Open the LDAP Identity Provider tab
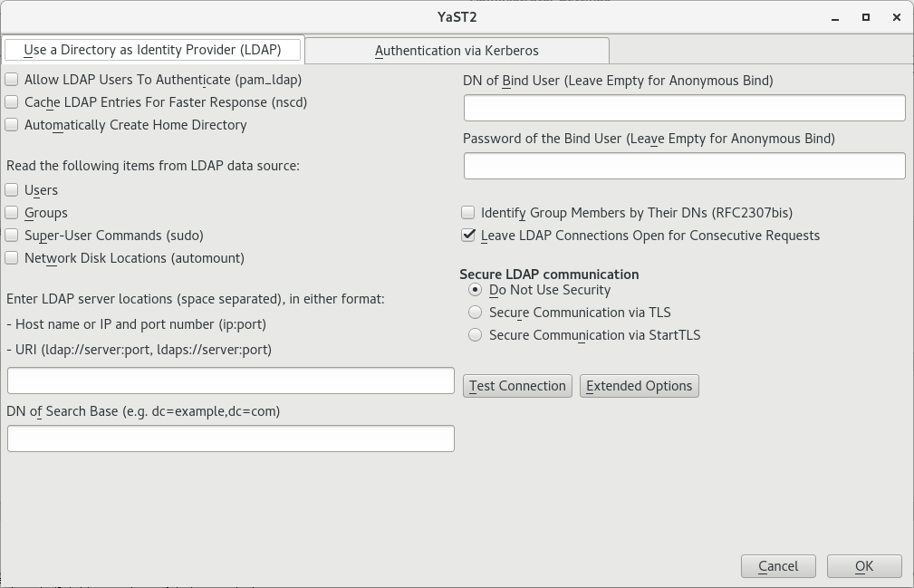 click(152, 50)
